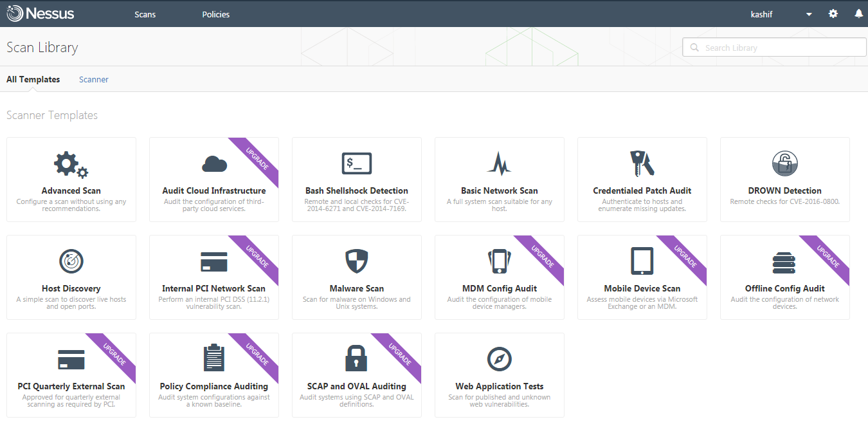Switch to the Scanner tab
This screenshot has width=868, height=435.
click(94, 79)
